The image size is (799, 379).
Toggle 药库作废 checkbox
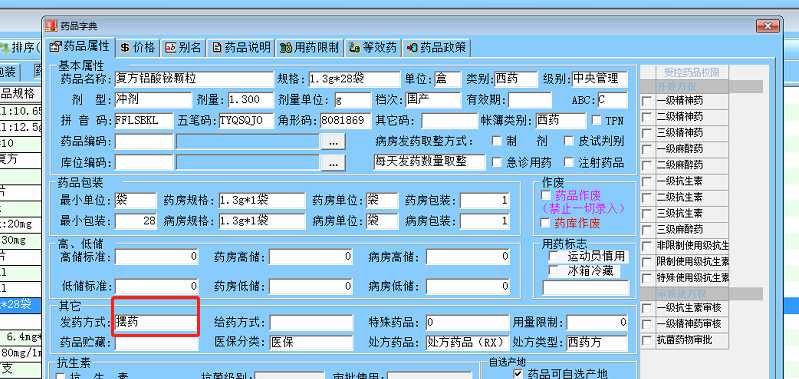click(x=546, y=223)
